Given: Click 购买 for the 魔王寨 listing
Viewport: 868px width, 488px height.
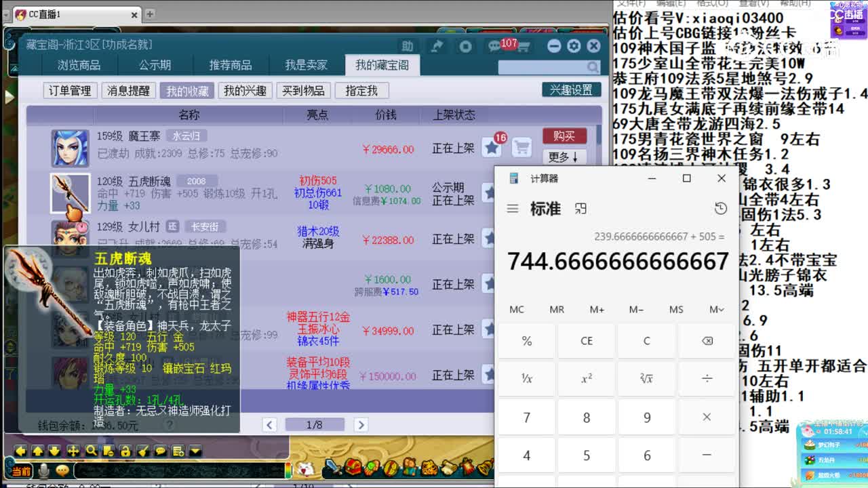Looking at the screenshot, I should pyautogui.click(x=564, y=136).
